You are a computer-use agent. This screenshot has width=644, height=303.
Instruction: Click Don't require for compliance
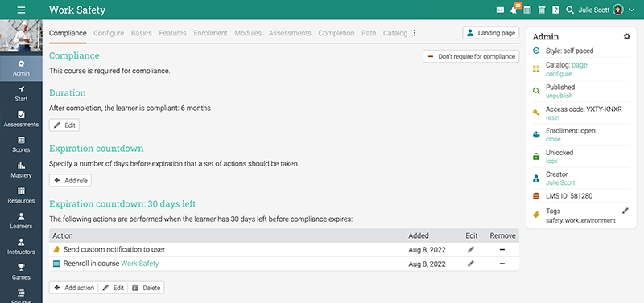click(x=471, y=56)
